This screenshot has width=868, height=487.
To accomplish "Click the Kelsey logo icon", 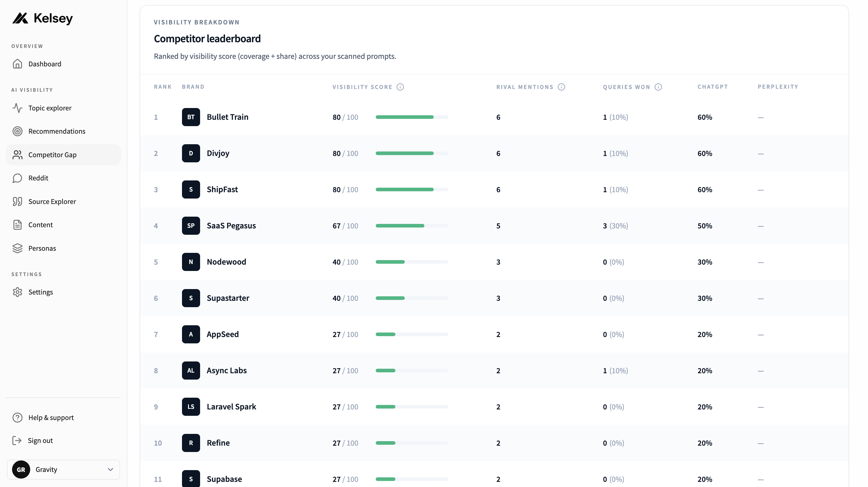I will point(20,18).
